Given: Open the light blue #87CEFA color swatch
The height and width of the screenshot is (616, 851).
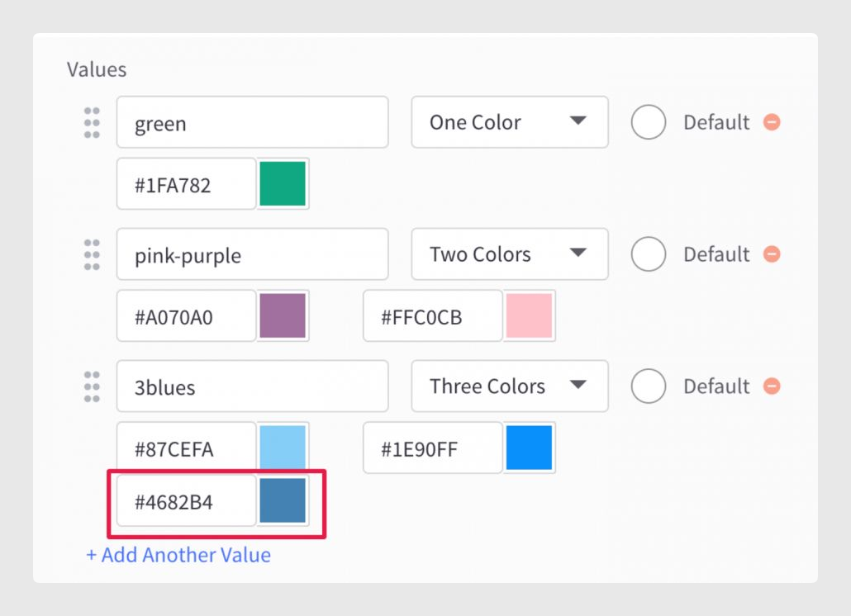Looking at the screenshot, I should [283, 447].
